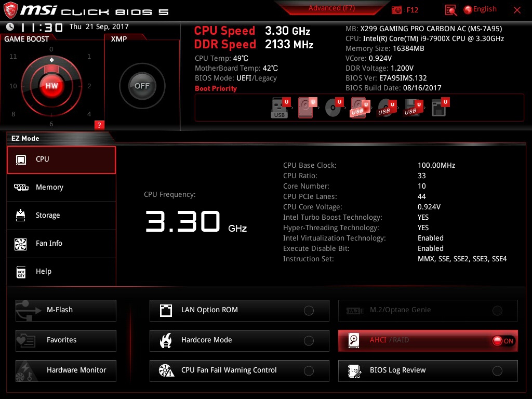Image resolution: width=532 pixels, height=399 pixels.
Task: Open the CPU tab in EZ Mode
Action: tap(61, 160)
